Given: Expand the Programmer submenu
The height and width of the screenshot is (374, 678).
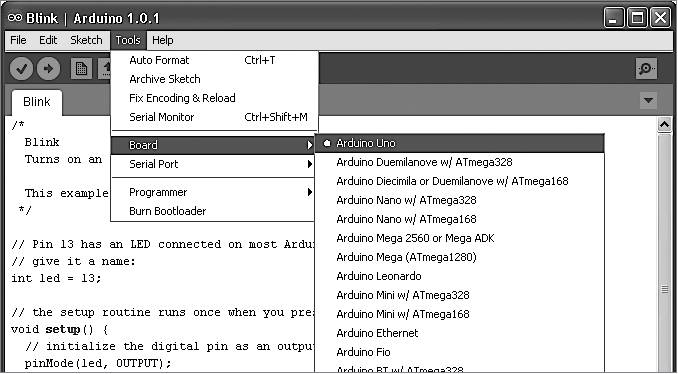Looking at the screenshot, I should [213, 192].
